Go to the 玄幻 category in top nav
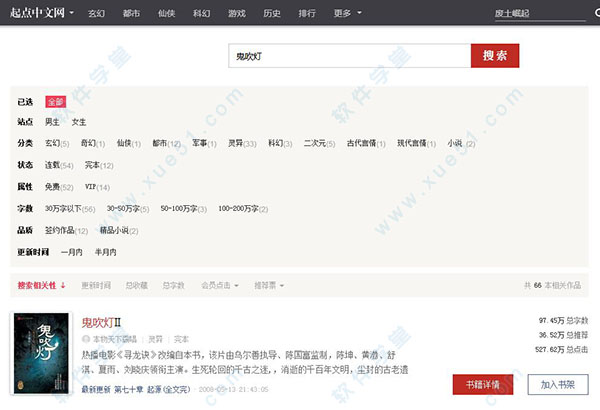Image resolution: width=600 pixels, height=410 pixels. tap(96, 13)
